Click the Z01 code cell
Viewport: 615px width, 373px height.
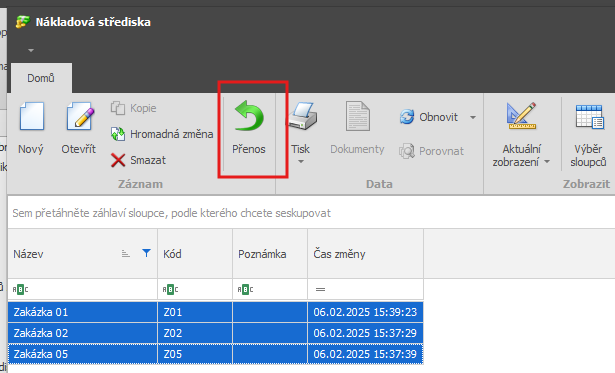[x=195, y=312]
